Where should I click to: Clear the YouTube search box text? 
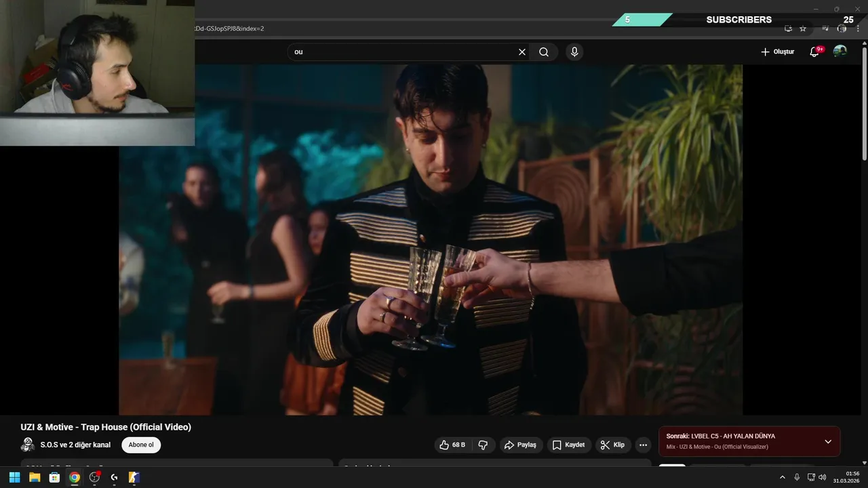click(x=522, y=52)
